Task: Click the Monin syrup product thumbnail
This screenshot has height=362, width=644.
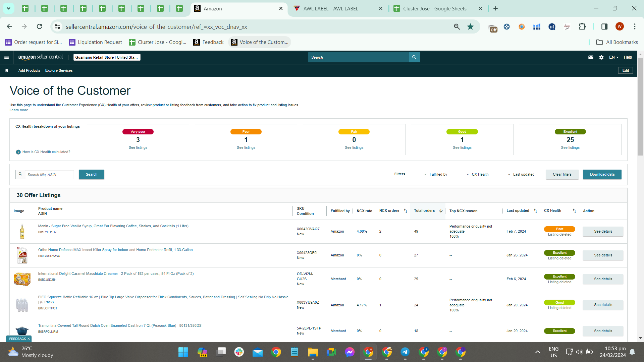Action: click(x=22, y=232)
